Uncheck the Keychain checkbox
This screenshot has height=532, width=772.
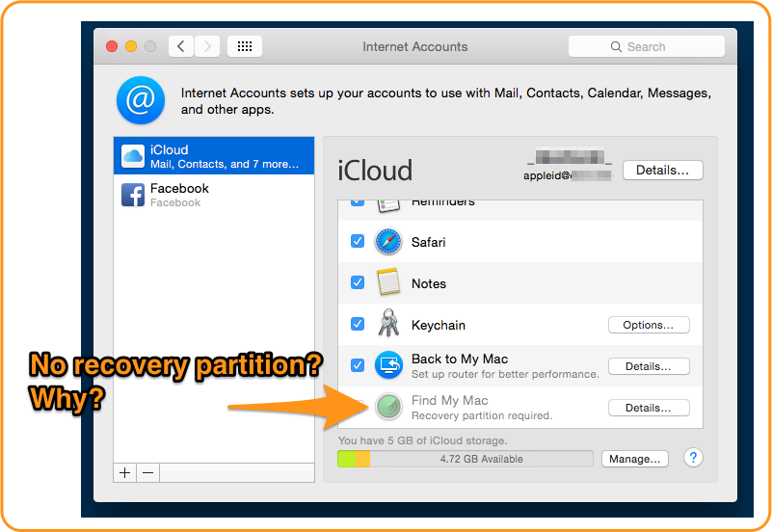[x=358, y=324]
